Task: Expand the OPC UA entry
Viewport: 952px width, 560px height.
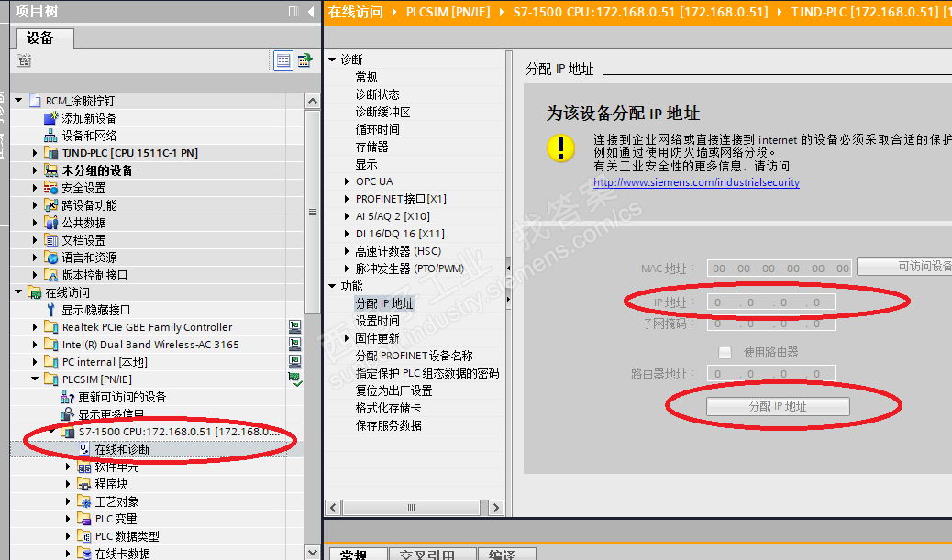Action: [x=347, y=181]
